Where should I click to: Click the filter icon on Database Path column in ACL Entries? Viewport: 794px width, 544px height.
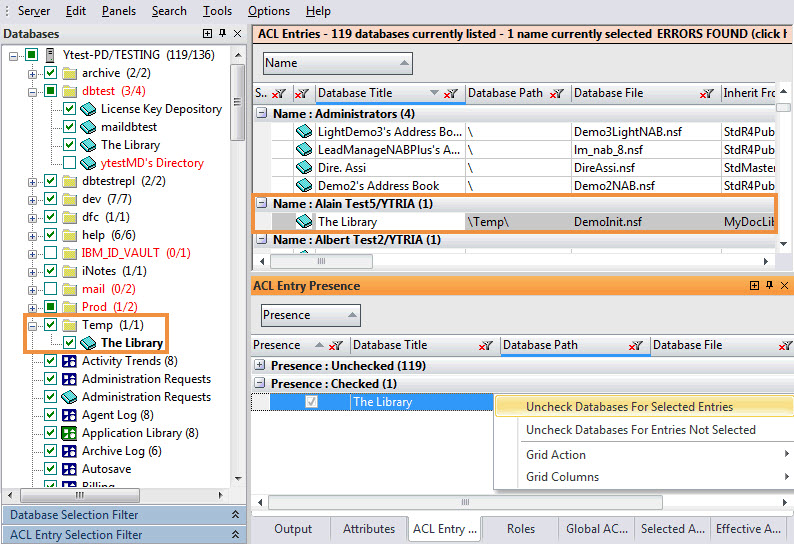561,94
